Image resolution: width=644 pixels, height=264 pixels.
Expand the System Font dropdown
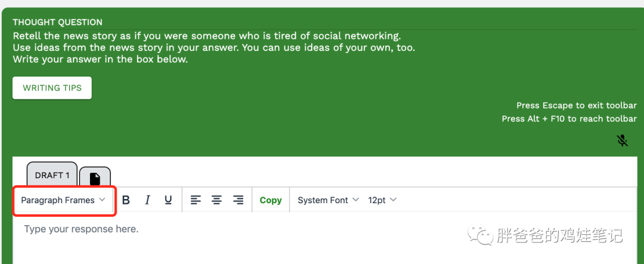(328, 200)
